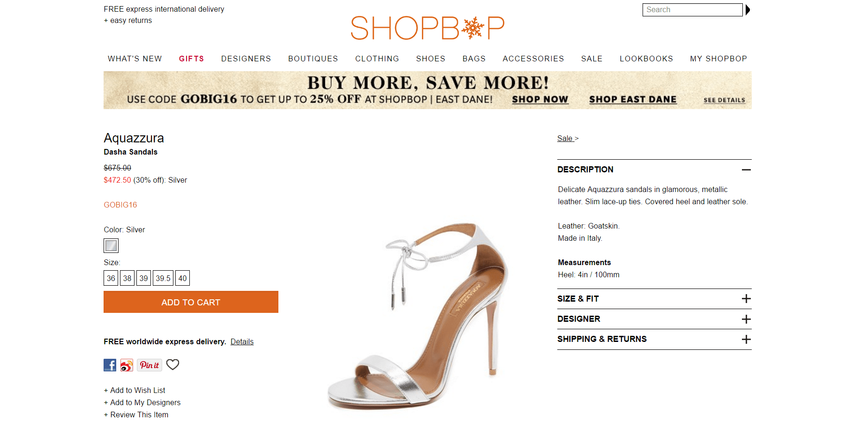
Task: Click the Weibo share icon
Action: pyautogui.click(x=127, y=365)
